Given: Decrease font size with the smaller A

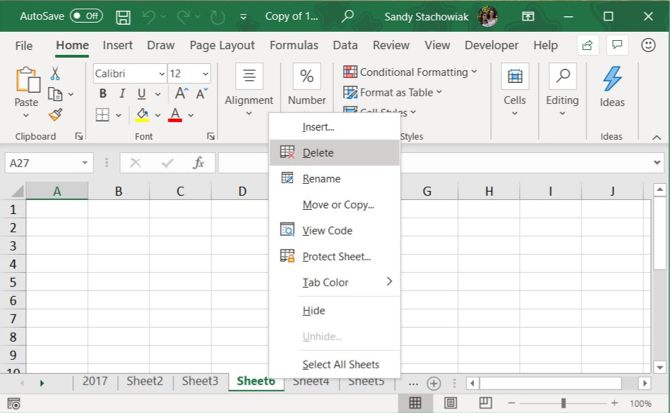Looking at the screenshot, I should [201, 93].
